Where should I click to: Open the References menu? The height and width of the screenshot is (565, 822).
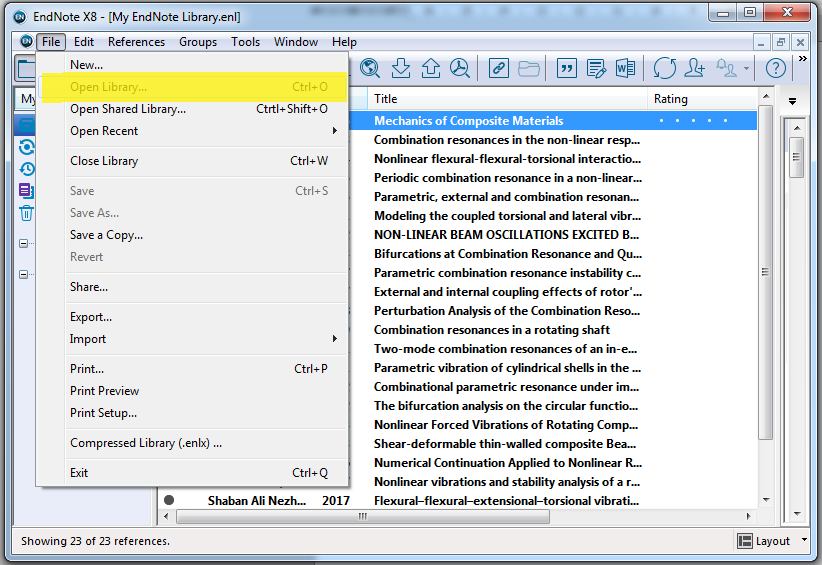click(x=136, y=42)
